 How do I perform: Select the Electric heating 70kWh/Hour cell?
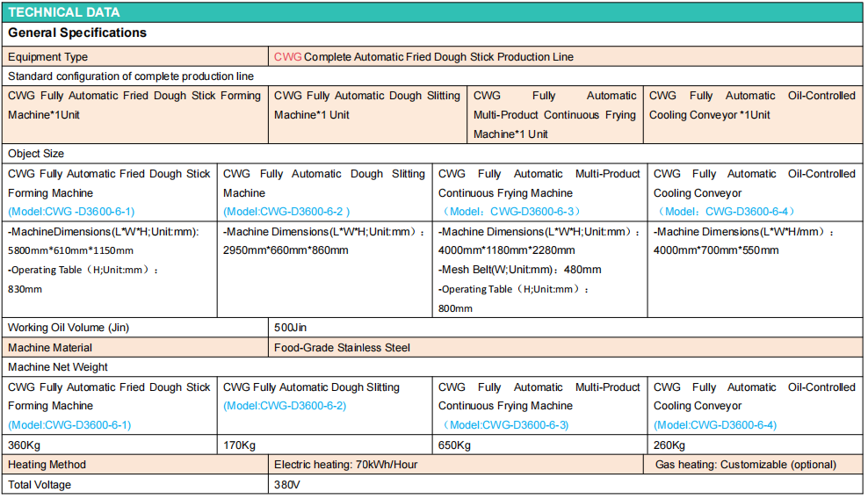click(345, 465)
